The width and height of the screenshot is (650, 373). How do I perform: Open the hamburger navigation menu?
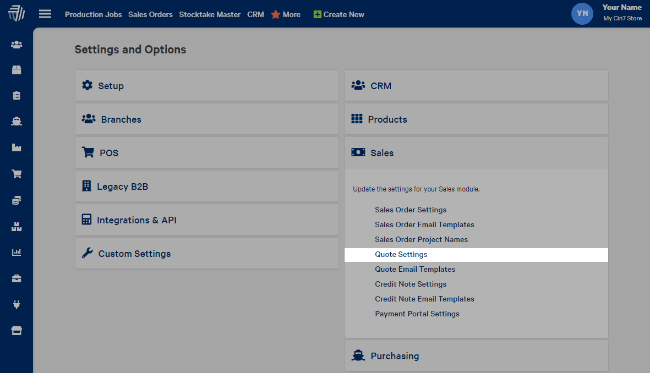tap(45, 14)
